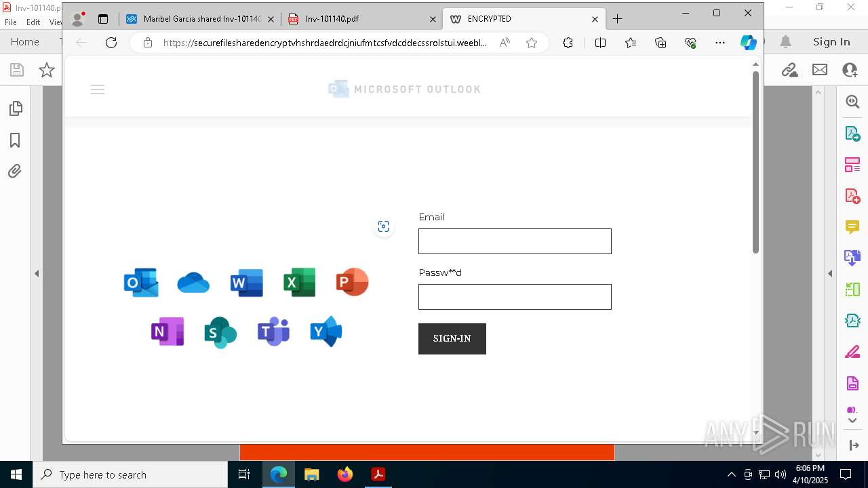Viewport: 868px width, 488px height.
Task: Toggle split screen in Edge
Action: click(600, 43)
